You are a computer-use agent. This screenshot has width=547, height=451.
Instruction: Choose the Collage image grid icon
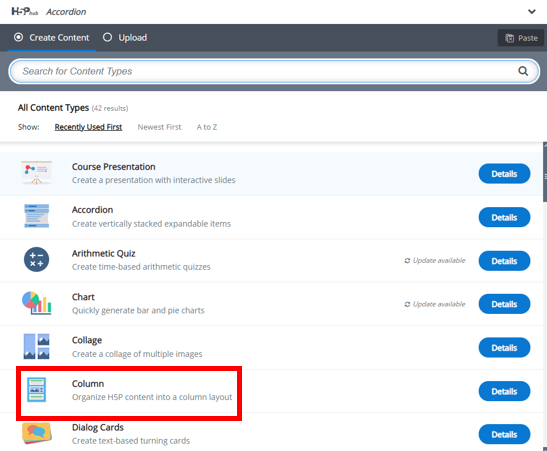click(x=36, y=346)
